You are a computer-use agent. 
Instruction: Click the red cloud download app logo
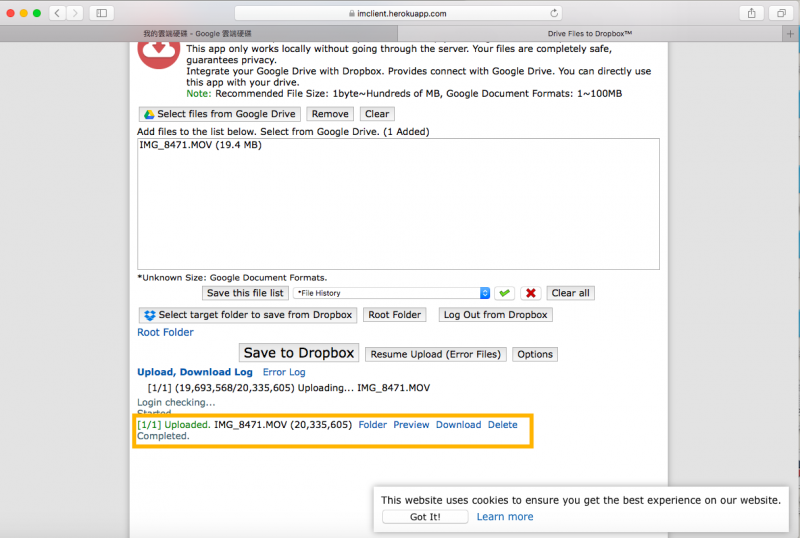[x=159, y=54]
